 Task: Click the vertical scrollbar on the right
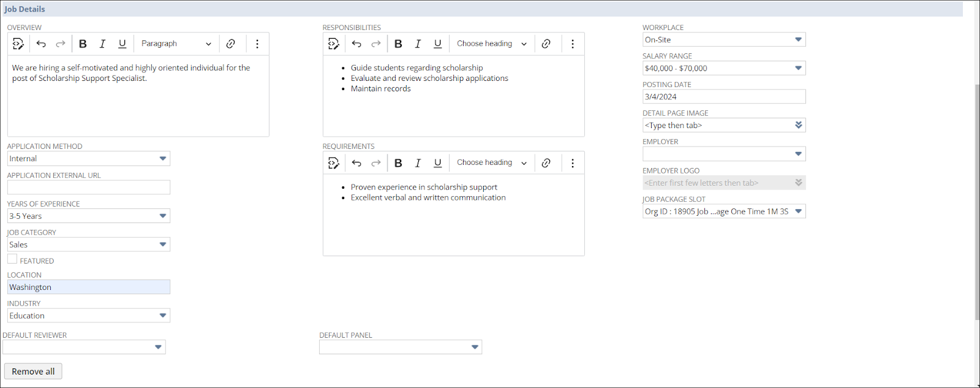coord(977,202)
